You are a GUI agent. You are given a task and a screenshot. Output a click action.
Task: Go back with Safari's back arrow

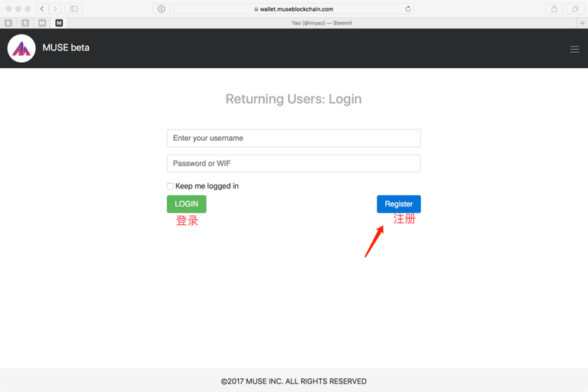click(x=42, y=8)
